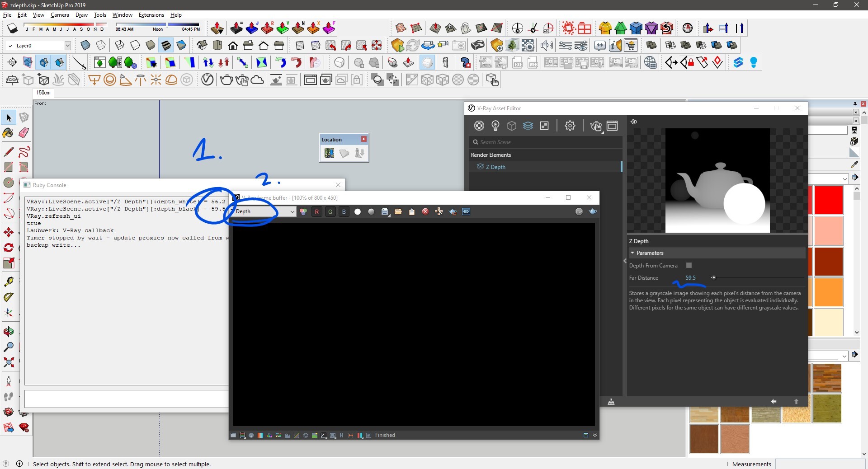Open Textures tab in V-Ray Asset Editor
Image resolution: width=868 pixels, height=469 pixels.
point(544,126)
